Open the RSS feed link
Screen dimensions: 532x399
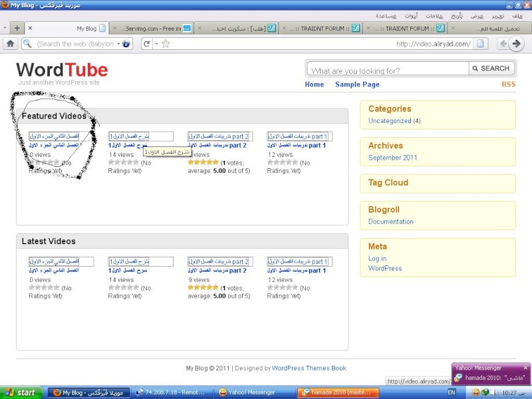[509, 84]
